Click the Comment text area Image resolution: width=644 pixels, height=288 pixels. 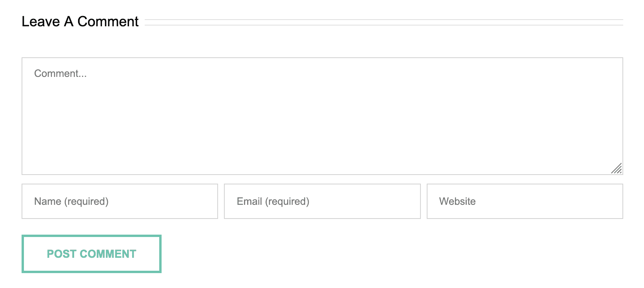(x=322, y=116)
